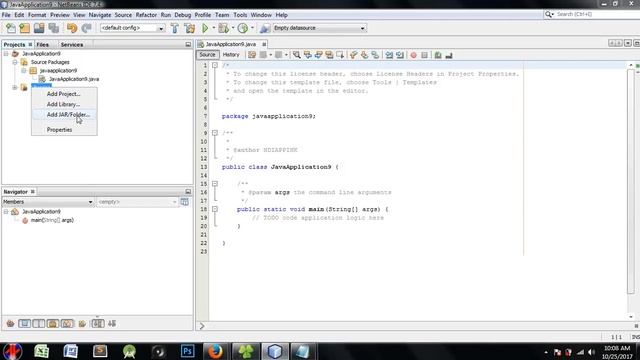Viewport: 640px width, 360px height.
Task: Switch to the Files tab
Action: [42, 44]
